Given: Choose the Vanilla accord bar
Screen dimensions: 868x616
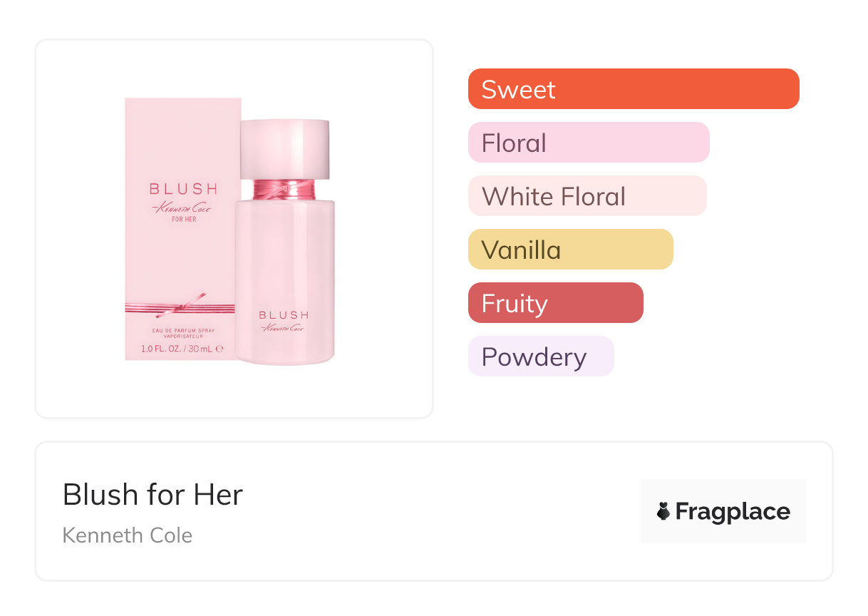Looking at the screenshot, I should coord(570,250).
